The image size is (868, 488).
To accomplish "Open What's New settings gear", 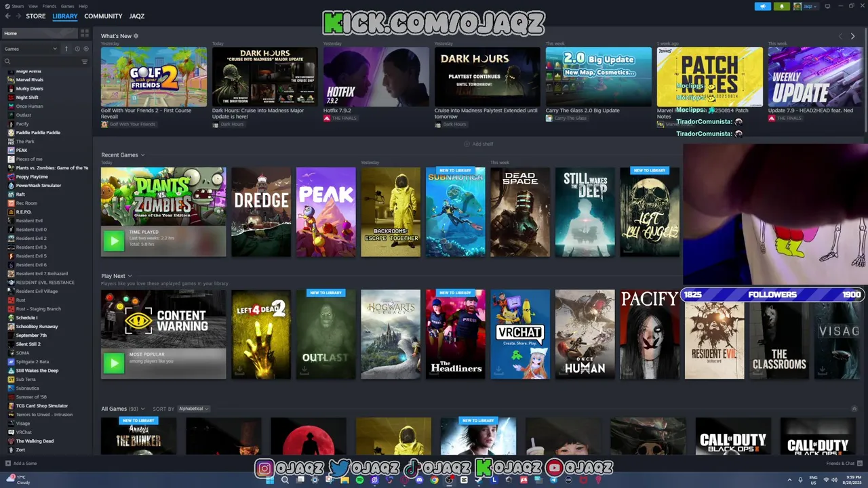I will (136, 36).
